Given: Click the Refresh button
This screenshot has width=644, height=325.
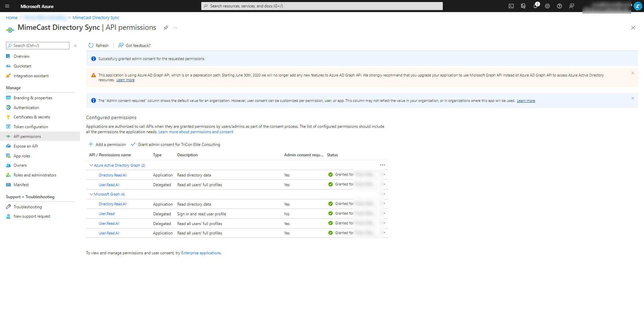Looking at the screenshot, I should pyautogui.click(x=99, y=46).
